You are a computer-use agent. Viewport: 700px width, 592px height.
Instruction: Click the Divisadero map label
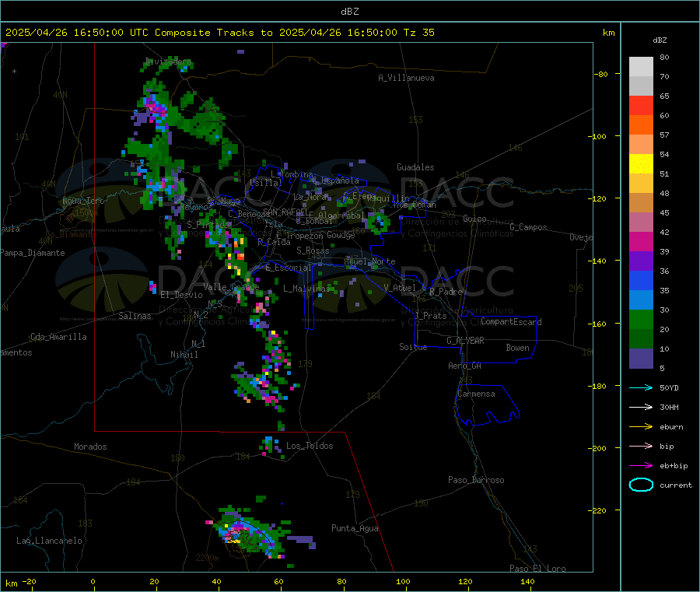tap(168, 61)
